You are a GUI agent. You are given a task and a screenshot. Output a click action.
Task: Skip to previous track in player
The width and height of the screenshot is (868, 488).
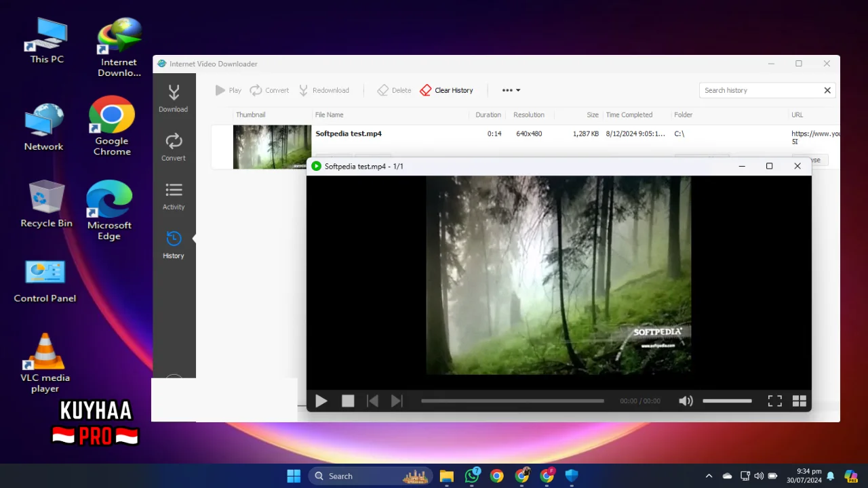(372, 401)
